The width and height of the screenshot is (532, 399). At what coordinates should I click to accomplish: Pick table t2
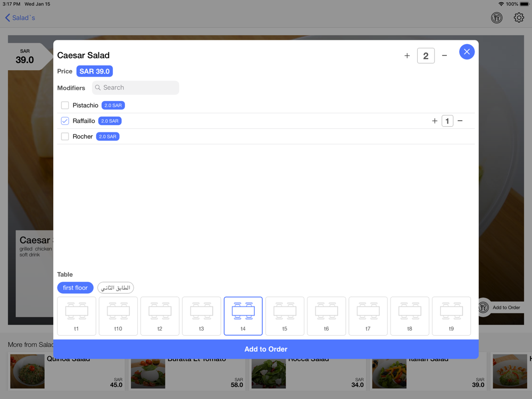pos(160,316)
